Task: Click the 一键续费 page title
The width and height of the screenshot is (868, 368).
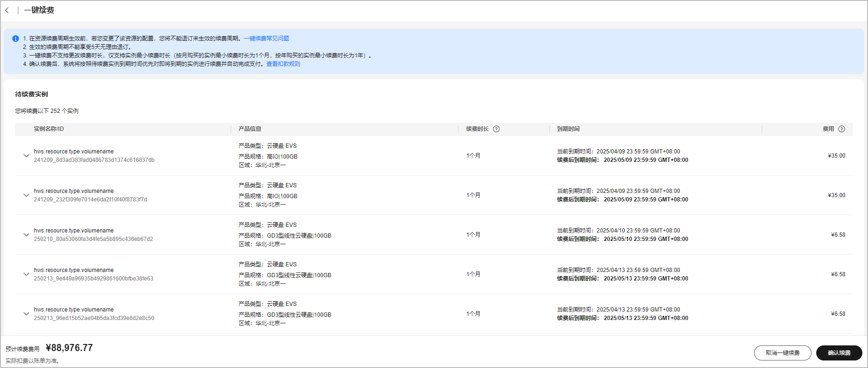Action: 39,10
